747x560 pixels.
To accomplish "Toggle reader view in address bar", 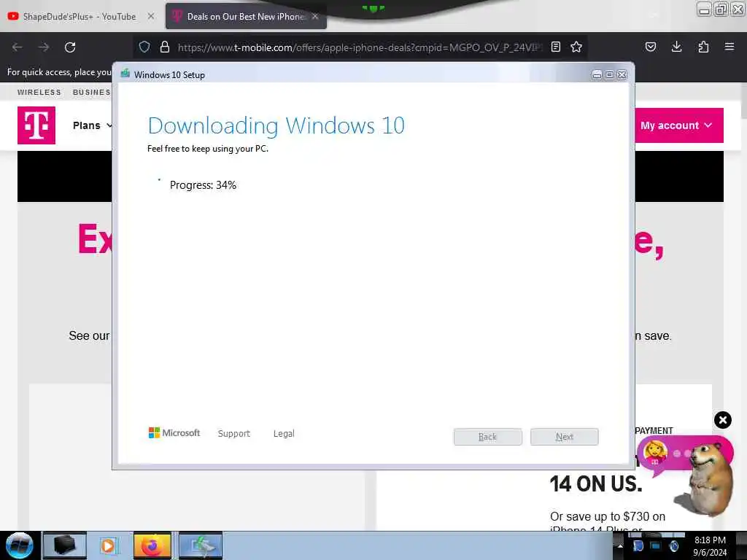I will pos(555,47).
